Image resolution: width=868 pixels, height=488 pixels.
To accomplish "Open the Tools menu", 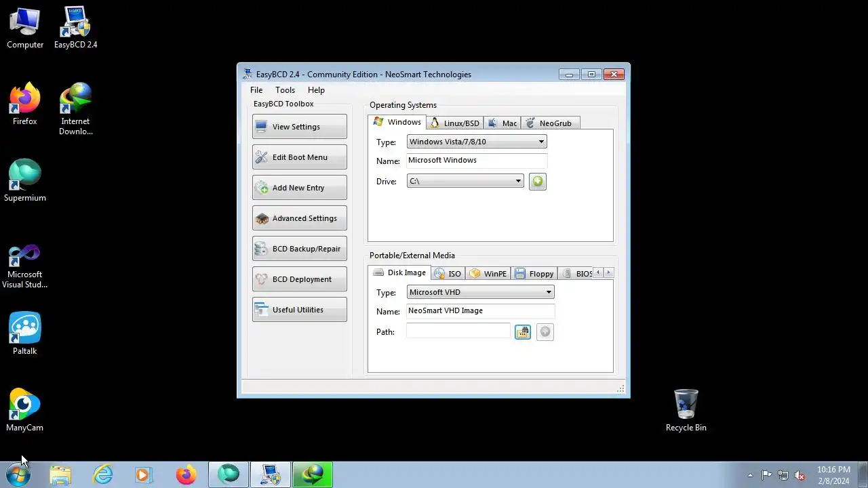I will coord(285,90).
